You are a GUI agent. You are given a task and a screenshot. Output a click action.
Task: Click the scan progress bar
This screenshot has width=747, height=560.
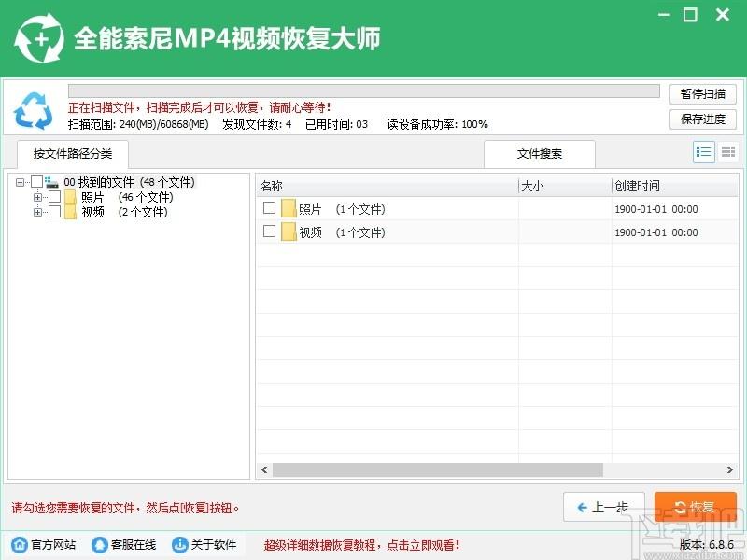[x=364, y=91]
